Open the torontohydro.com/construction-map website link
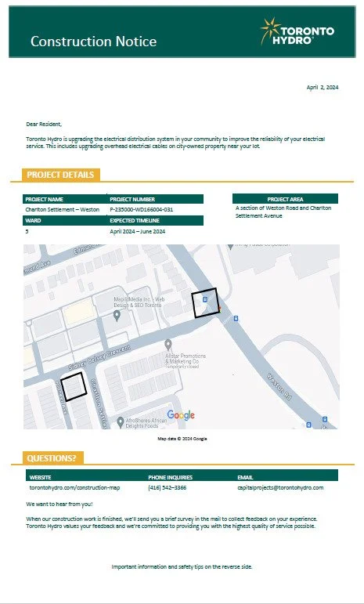The height and width of the screenshot is (604, 364). 74,487
